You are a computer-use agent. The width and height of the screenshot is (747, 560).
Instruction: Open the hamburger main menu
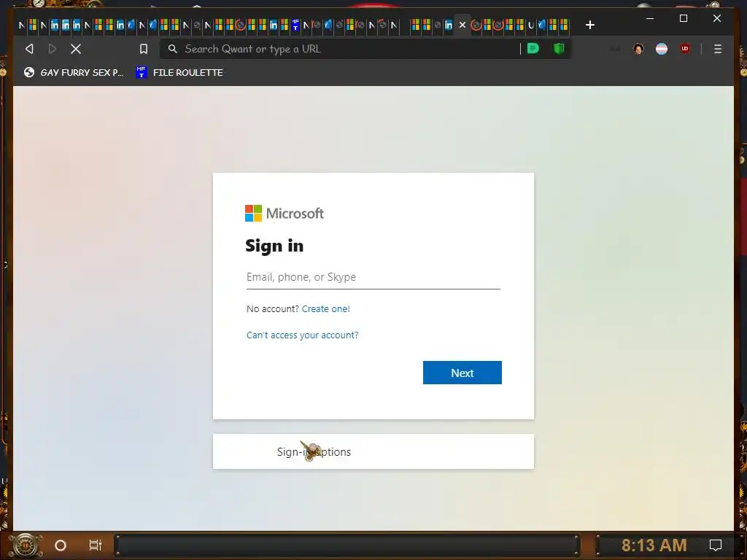tap(718, 49)
